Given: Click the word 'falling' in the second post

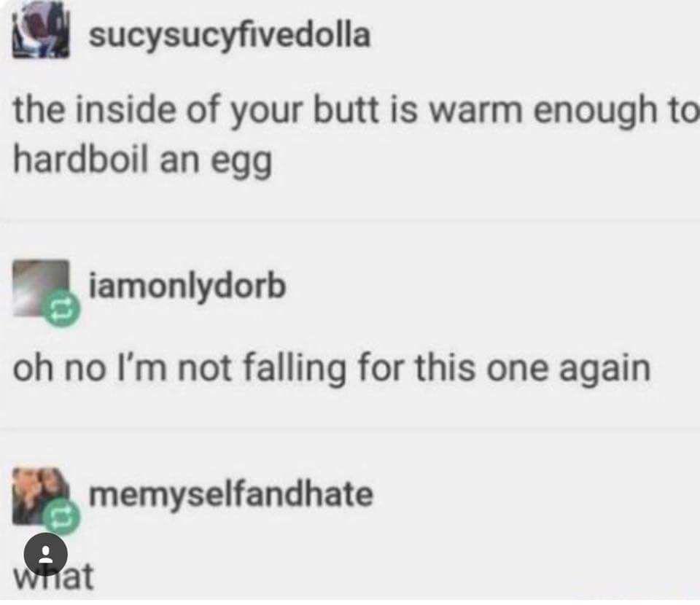Looking at the screenshot, I should point(294,369).
